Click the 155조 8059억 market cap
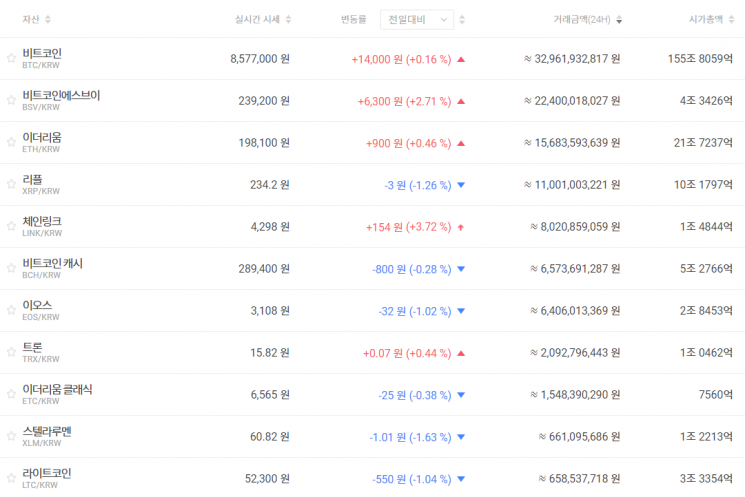Viewport: 745px width, 497px height. point(700,59)
